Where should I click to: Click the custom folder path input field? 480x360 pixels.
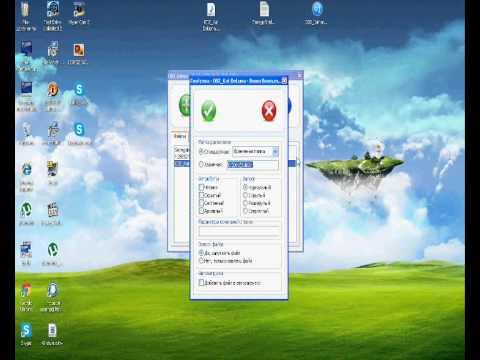click(x=252, y=165)
